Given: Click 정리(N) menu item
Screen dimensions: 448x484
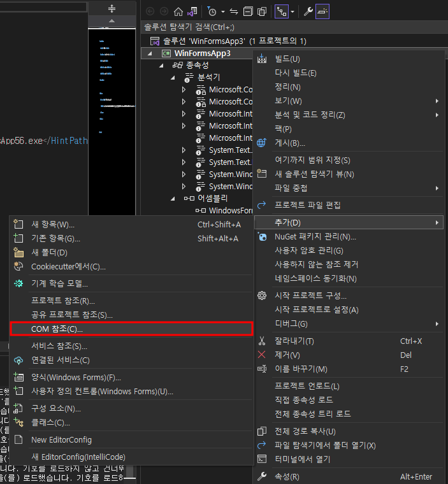Looking at the screenshot, I should click(x=349, y=87).
